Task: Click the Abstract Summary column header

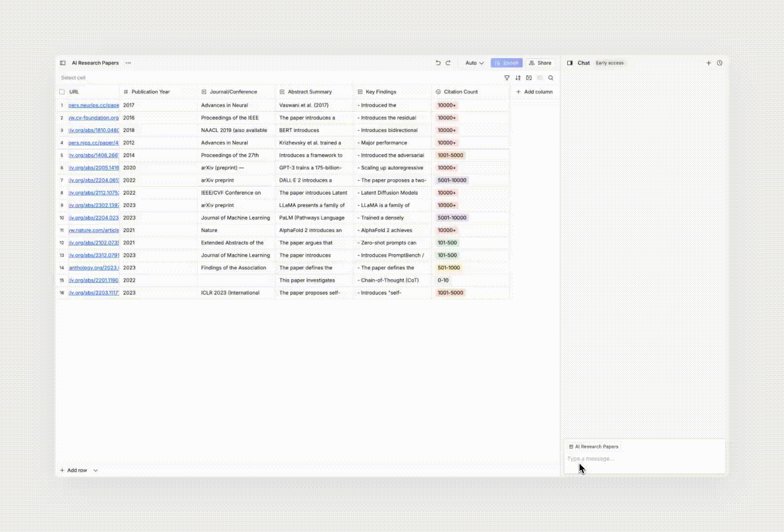Action: tap(314, 92)
